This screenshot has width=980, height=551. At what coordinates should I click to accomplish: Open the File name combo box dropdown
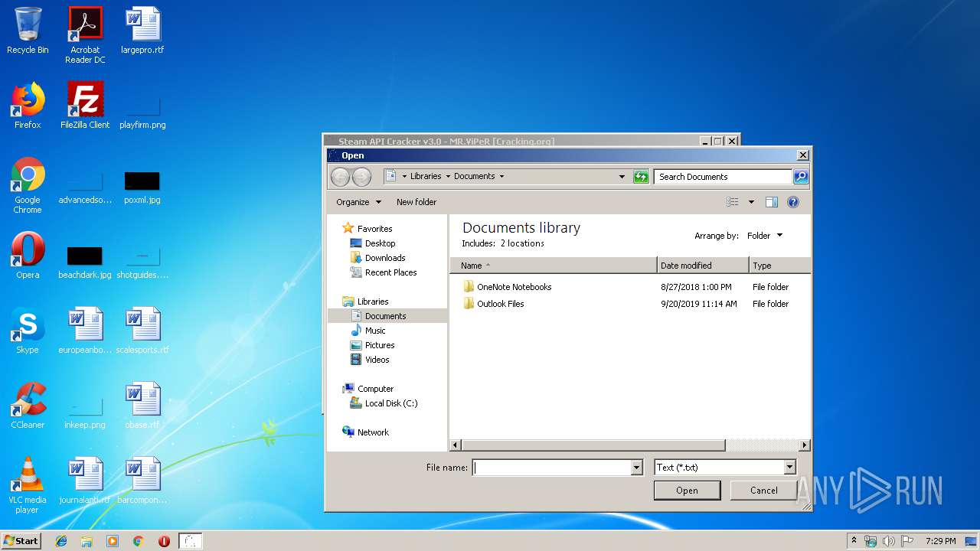click(636, 468)
